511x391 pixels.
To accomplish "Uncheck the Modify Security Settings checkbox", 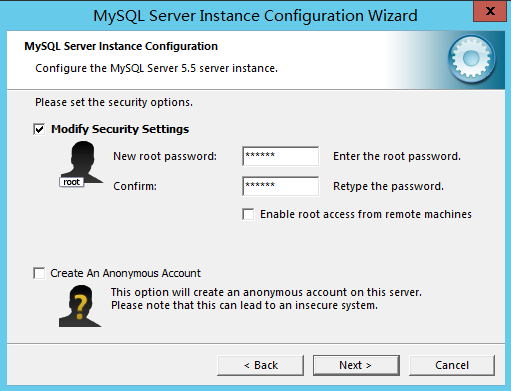I will [x=39, y=129].
